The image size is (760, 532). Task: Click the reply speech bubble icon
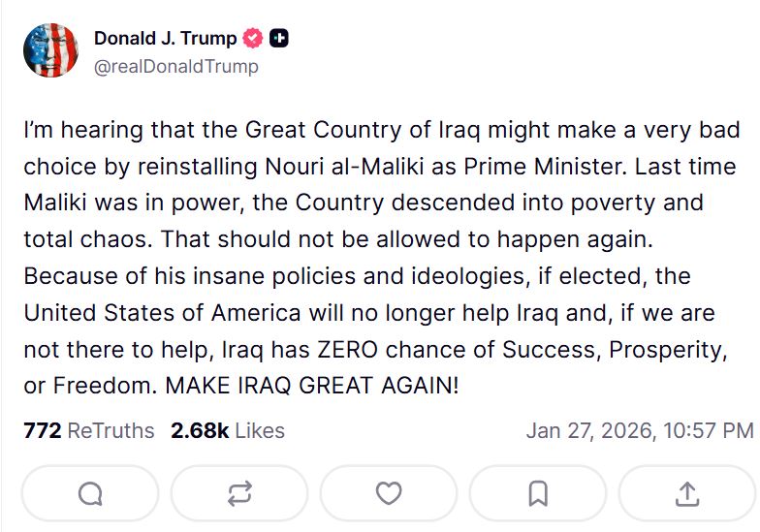[90, 494]
